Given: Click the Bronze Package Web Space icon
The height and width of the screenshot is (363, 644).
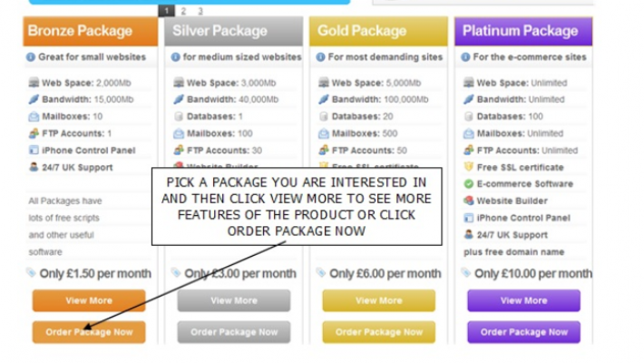Looking at the screenshot, I should (34, 83).
